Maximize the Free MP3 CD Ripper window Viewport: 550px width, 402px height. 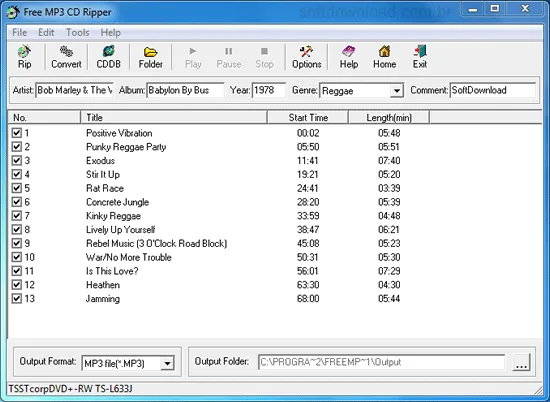495,9
